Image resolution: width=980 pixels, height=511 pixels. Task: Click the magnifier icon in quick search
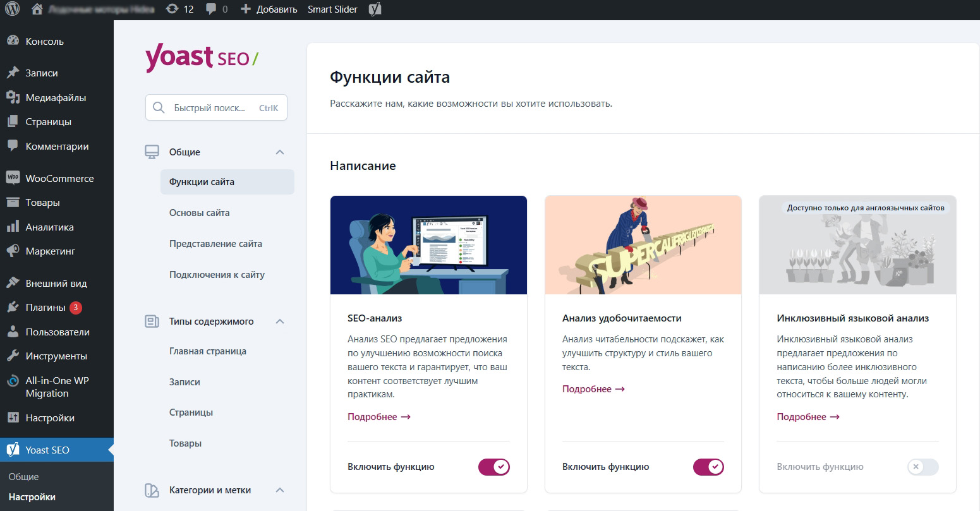point(159,108)
